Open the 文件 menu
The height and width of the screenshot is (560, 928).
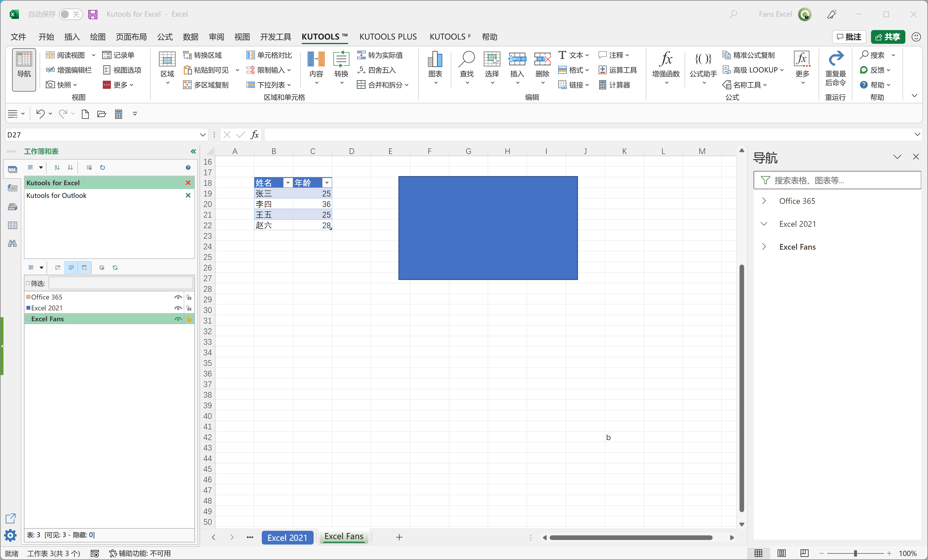coord(18,37)
